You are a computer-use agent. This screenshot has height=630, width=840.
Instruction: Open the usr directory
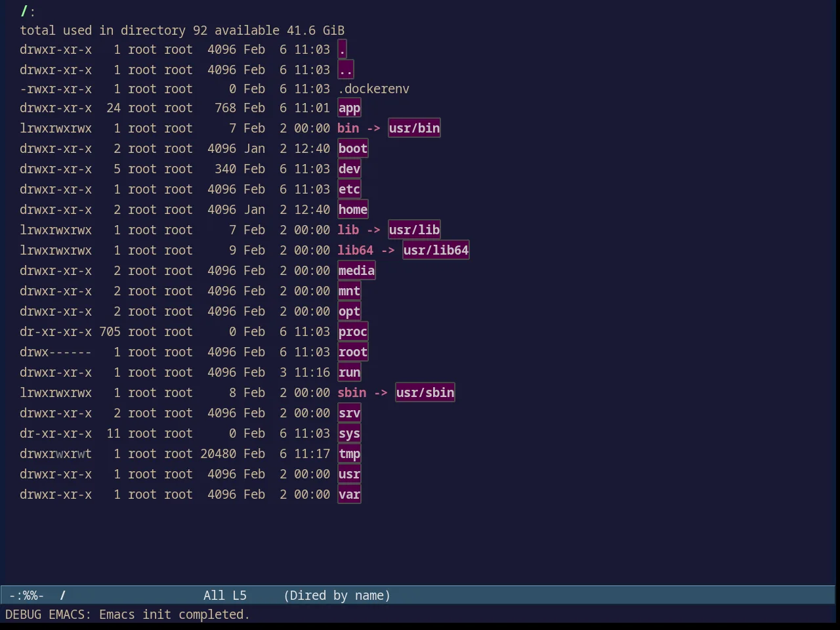pos(349,474)
